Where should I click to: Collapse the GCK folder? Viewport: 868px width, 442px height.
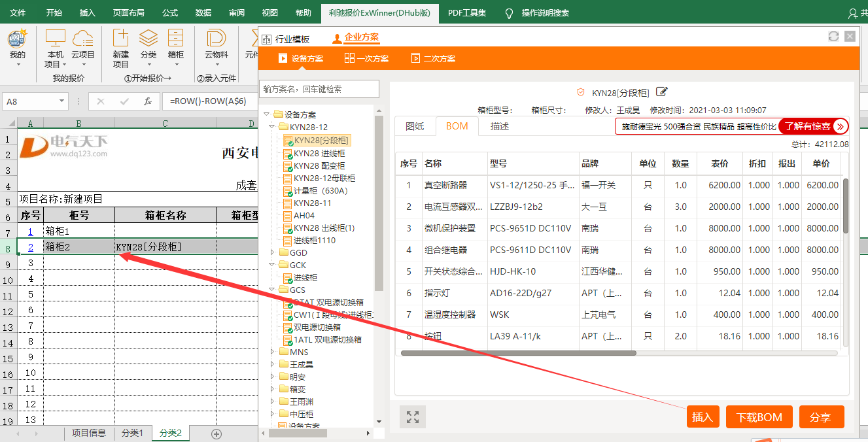point(273,265)
